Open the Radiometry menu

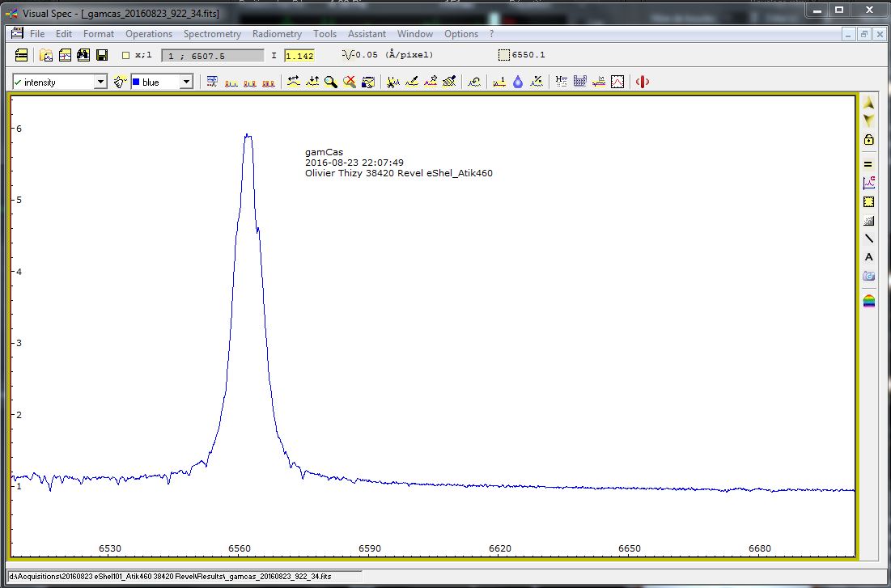point(277,34)
